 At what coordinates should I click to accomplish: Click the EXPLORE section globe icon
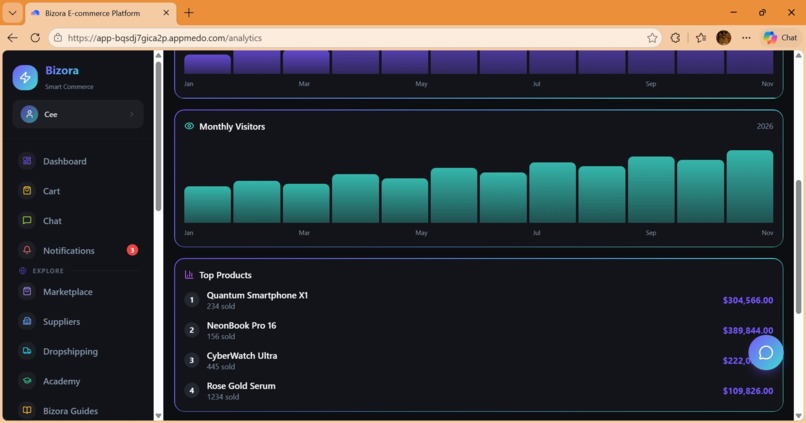22,270
